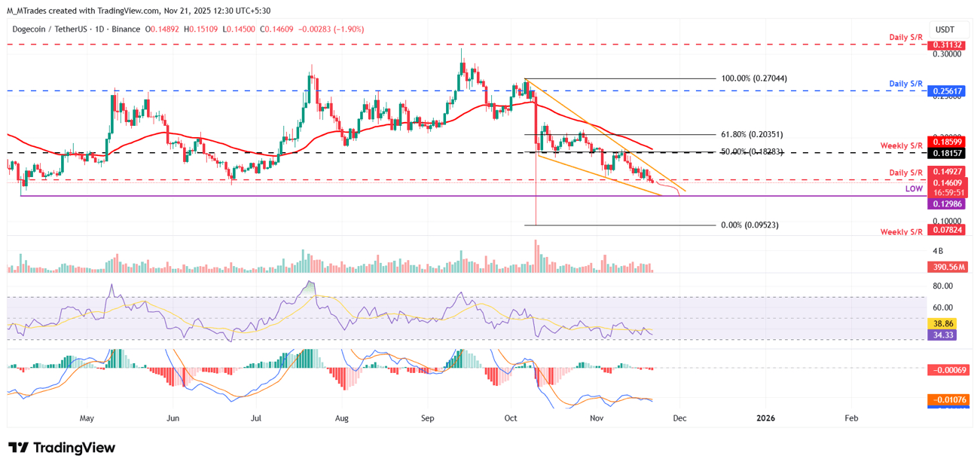Image resolution: width=980 pixels, height=468 pixels.
Task: Select the purple 0.12986 LOW price label
Action: [945, 204]
